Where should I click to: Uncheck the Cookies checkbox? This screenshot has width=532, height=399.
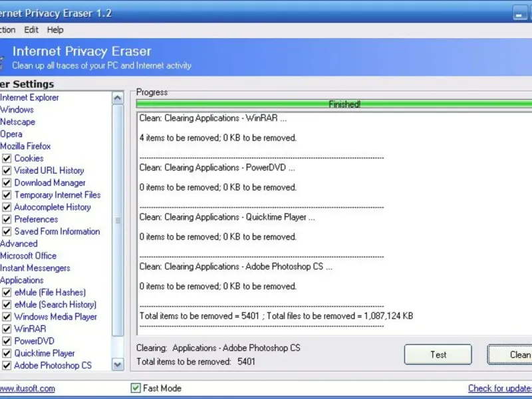coord(7,158)
